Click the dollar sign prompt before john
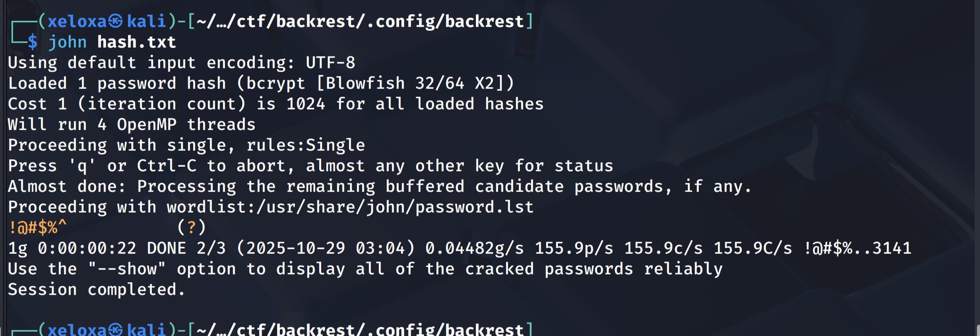 pyautogui.click(x=32, y=42)
